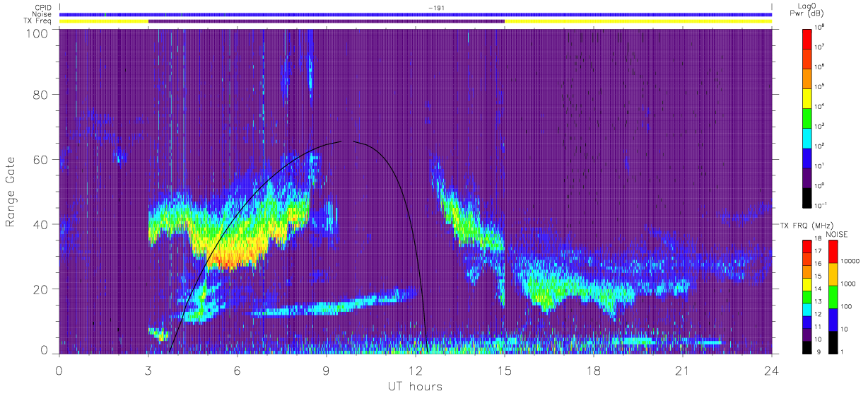The height and width of the screenshot is (401, 868).
Task: Pick the red top band of TX FRQ colorbar
Action: point(807,246)
